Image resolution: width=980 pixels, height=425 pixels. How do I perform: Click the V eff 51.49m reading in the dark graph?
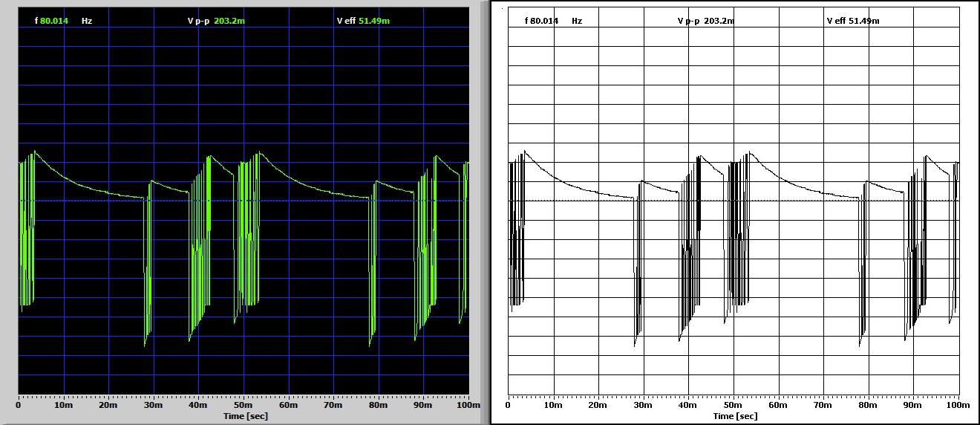(x=363, y=21)
